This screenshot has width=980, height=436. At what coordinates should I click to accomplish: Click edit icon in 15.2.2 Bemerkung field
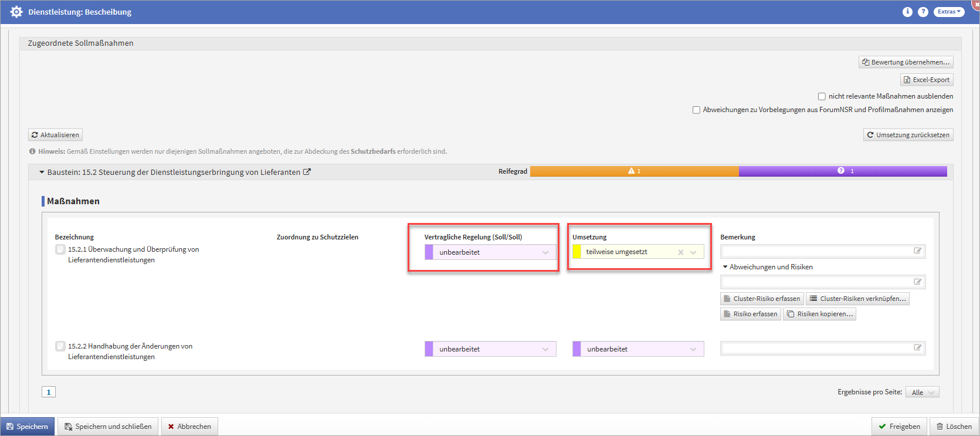coord(918,348)
